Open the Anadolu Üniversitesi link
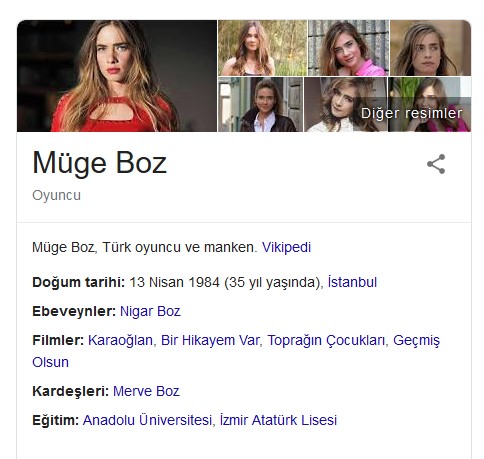Viewport: 484px width, 459px height. pos(147,420)
